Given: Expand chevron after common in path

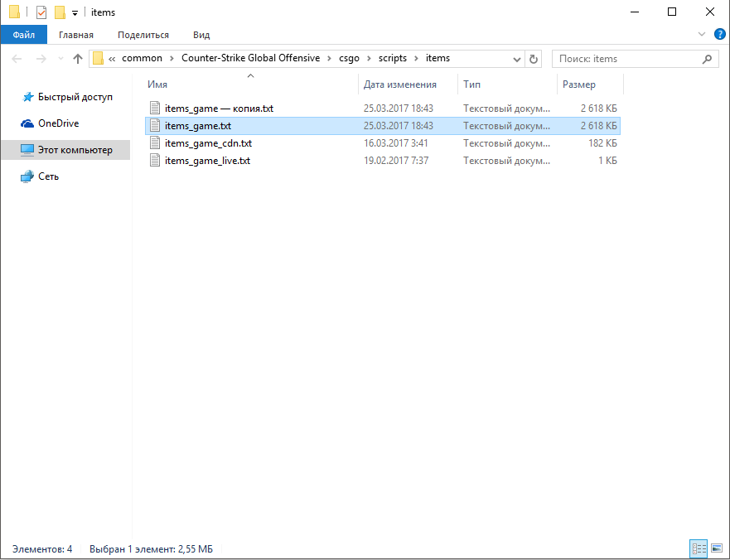Looking at the screenshot, I should tap(172, 59).
